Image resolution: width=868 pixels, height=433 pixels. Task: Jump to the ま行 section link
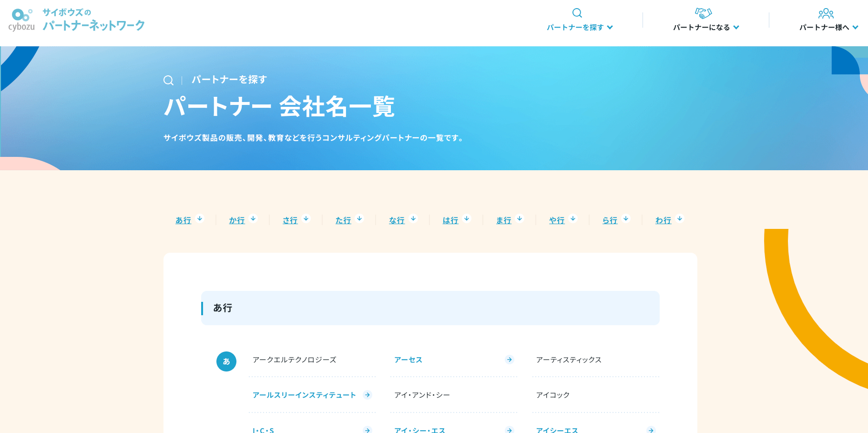tap(503, 220)
